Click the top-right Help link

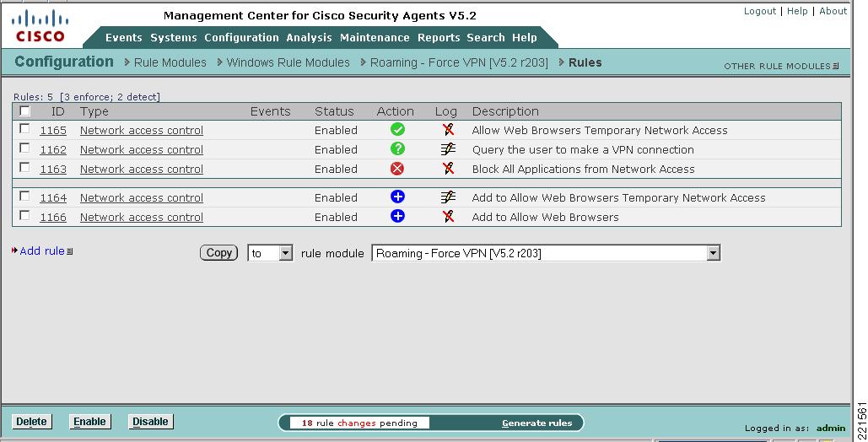(x=797, y=11)
